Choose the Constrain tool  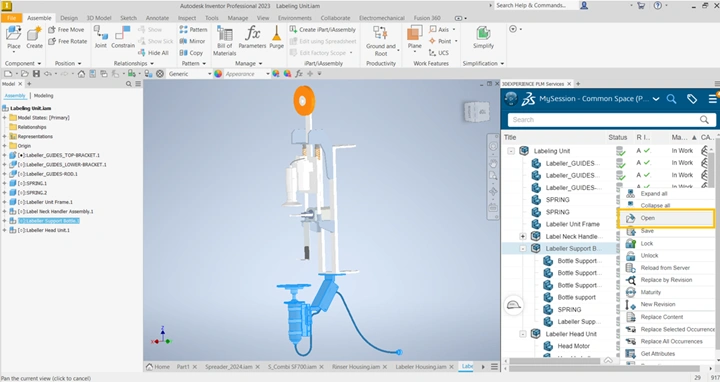[x=123, y=37]
